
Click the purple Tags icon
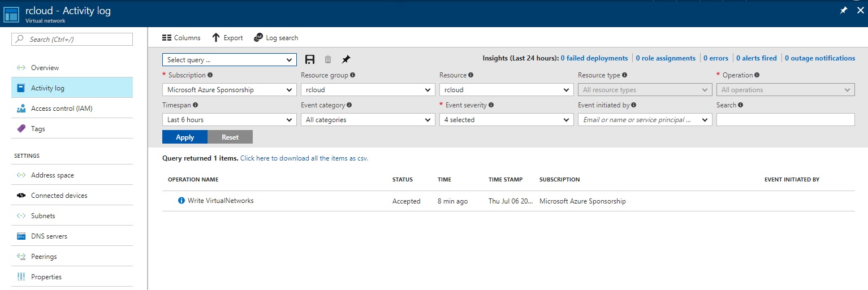(x=21, y=129)
